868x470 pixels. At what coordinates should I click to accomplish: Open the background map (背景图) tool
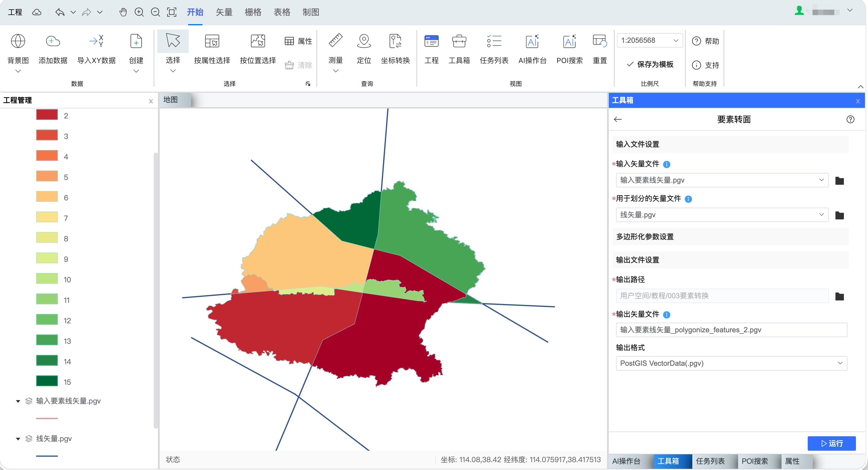click(x=18, y=42)
